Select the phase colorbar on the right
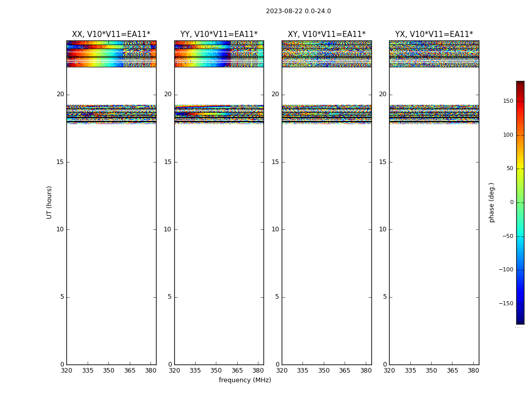This screenshot has height=405, width=532. (520, 202)
